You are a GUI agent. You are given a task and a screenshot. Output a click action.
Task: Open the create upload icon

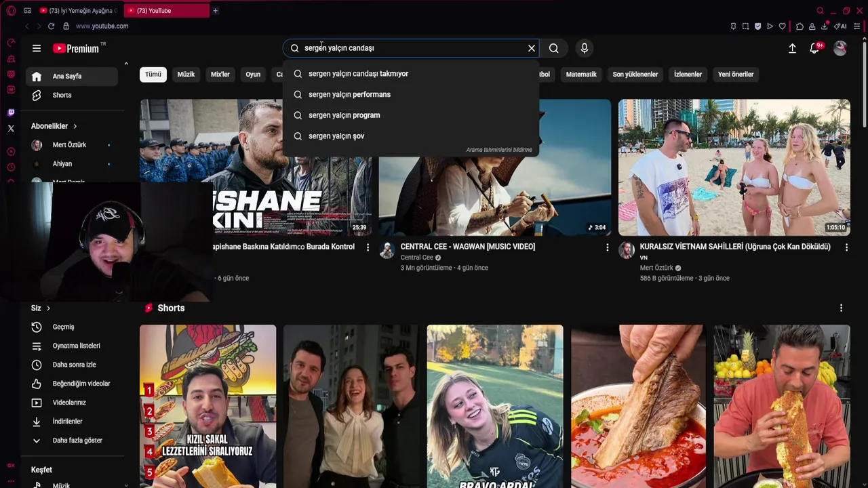point(792,48)
